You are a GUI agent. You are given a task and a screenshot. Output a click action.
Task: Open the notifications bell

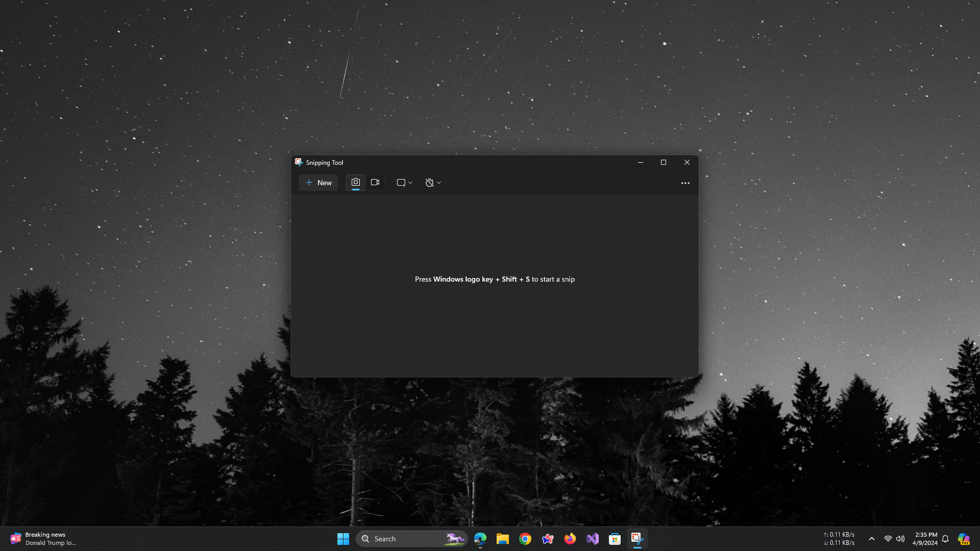[x=945, y=539]
